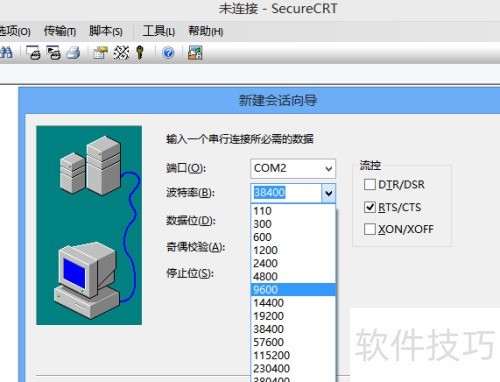Viewport: 500px width, 382px height.
Task: Select 110 in baud rate list
Action: coord(293,211)
